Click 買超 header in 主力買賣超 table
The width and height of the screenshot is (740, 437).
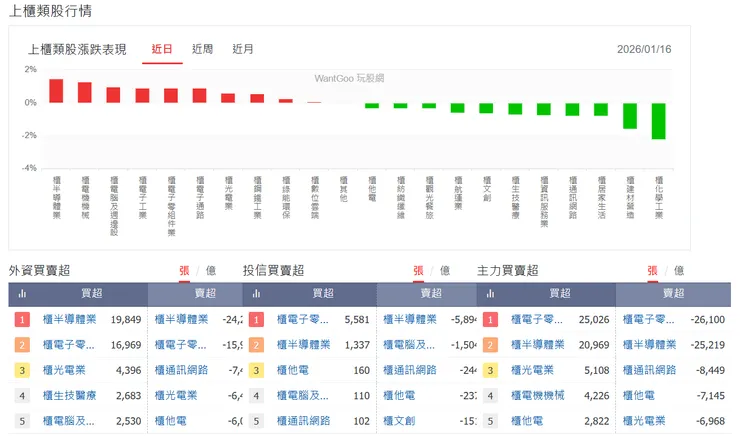[x=560, y=294]
